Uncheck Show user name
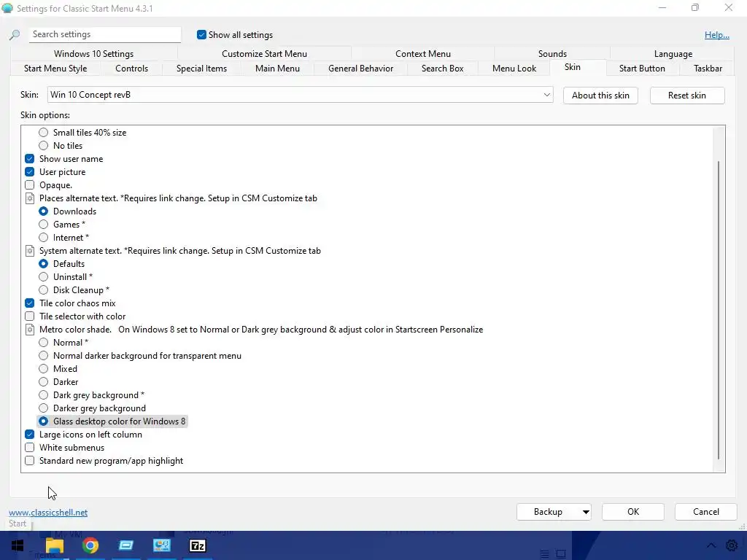The height and width of the screenshot is (560, 747). click(x=29, y=158)
